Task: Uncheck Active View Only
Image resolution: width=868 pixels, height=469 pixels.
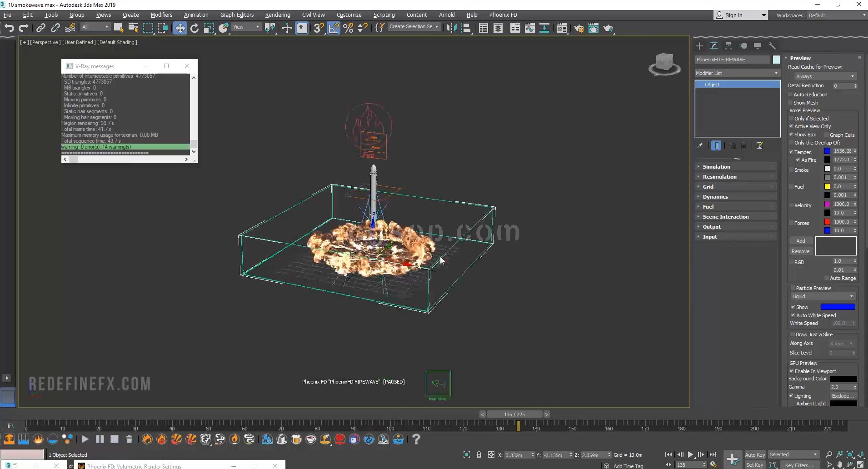Action: [792, 126]
